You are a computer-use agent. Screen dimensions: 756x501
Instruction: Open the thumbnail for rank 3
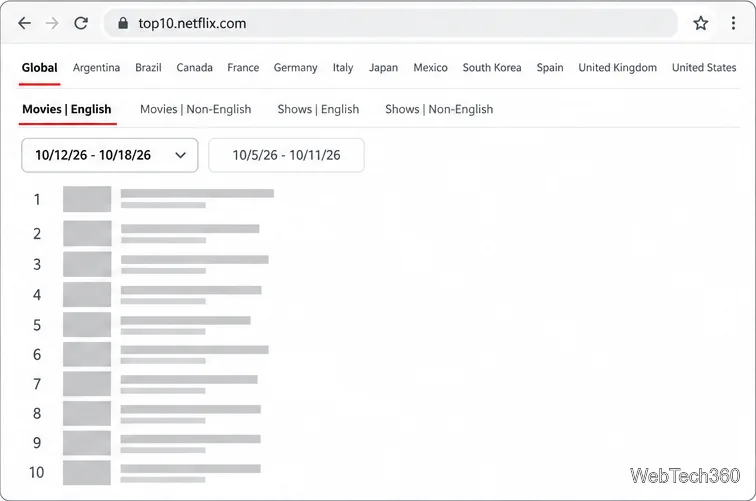pyautogui.click(x=87, y=264)
